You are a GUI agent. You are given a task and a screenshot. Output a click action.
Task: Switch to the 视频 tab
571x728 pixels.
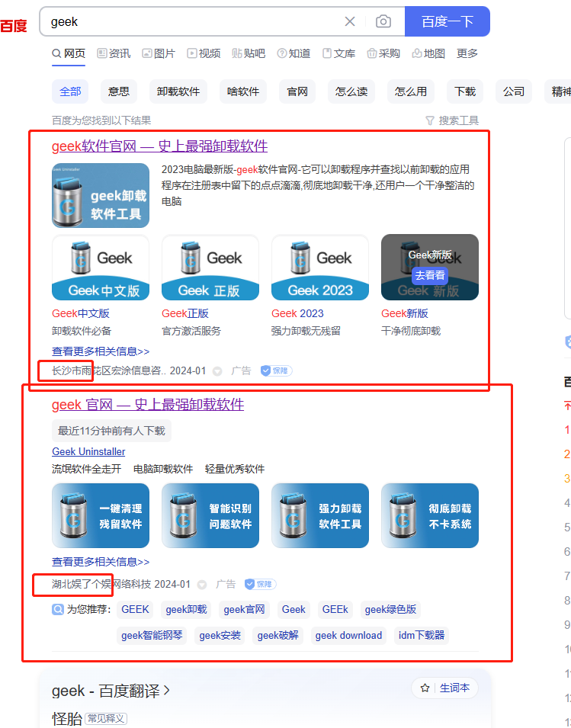(204, 53)
